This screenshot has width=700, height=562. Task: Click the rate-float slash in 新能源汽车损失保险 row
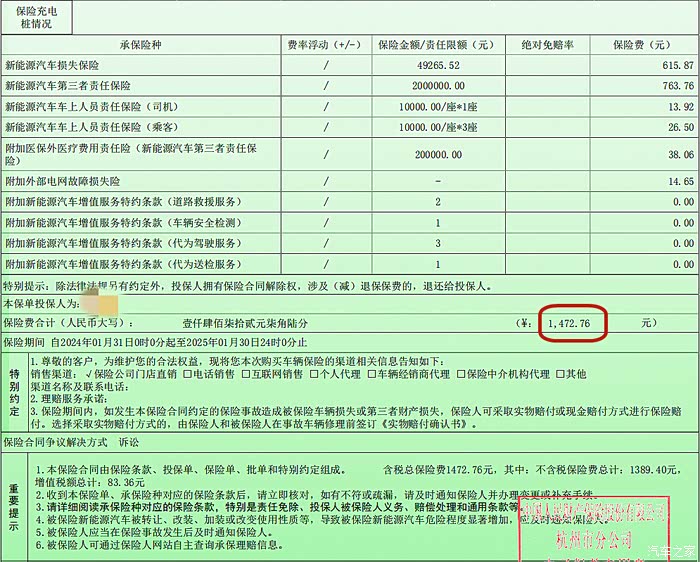[326, 65]
